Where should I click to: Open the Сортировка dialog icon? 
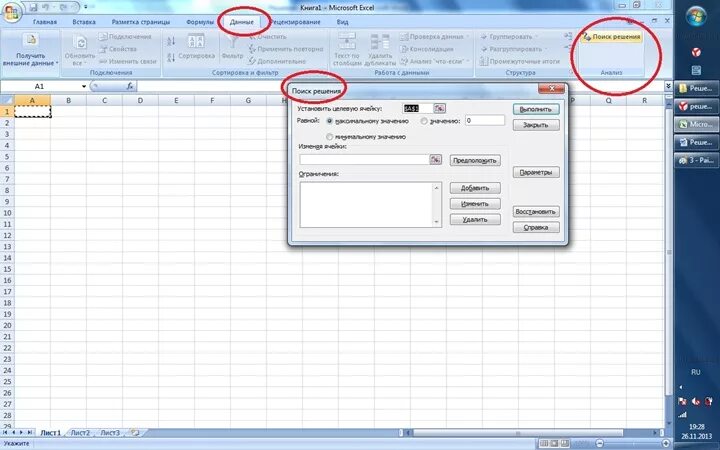[x=197, y=40]
